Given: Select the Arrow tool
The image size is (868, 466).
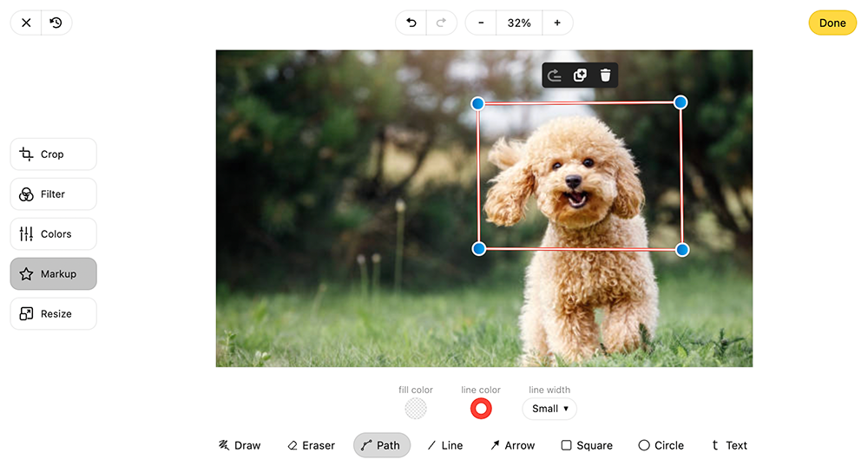Looking at the screenshot, I should click(513, 445).
